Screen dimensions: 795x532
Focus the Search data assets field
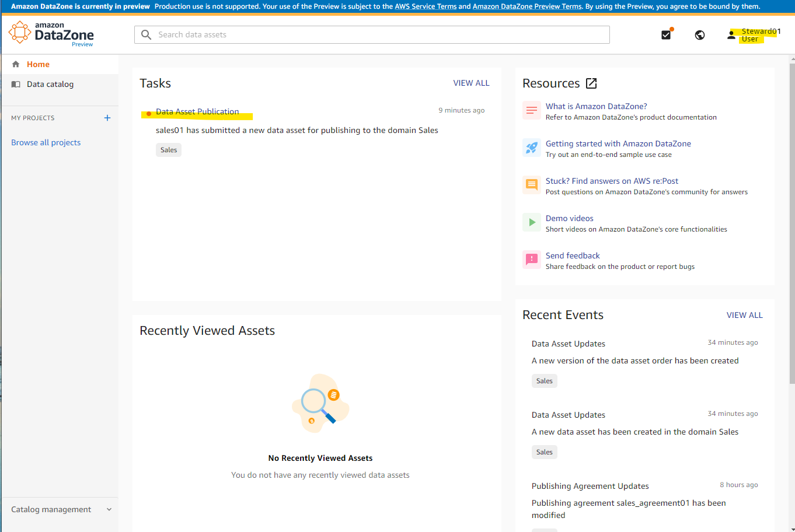[x=372, y=34]
